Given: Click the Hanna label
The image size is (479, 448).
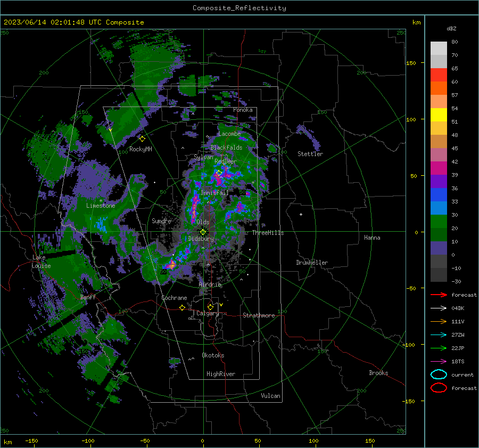Looking at the screenshot, I should pyautogui.click(x=372, y=238).
